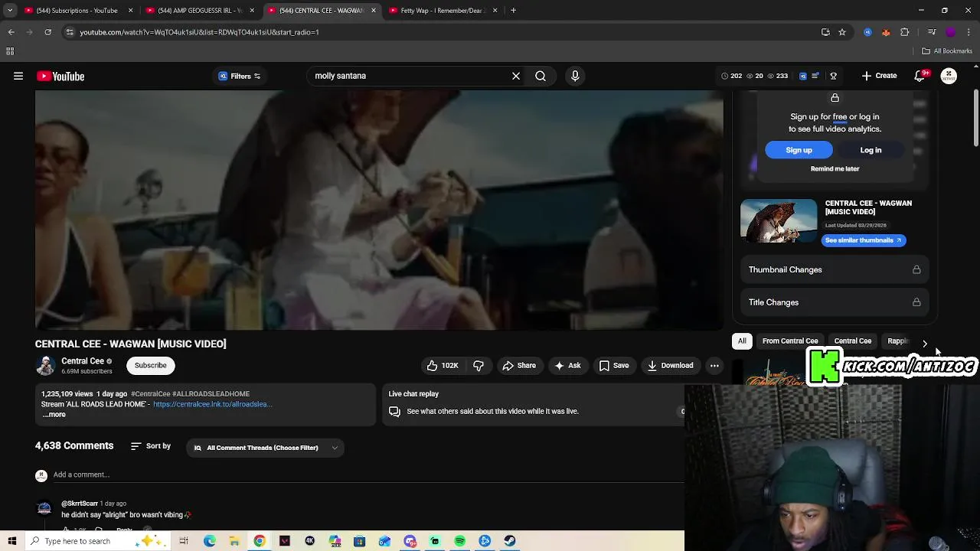Open the Create button menu
Screen dimensions: 980x551
point(879,76)
